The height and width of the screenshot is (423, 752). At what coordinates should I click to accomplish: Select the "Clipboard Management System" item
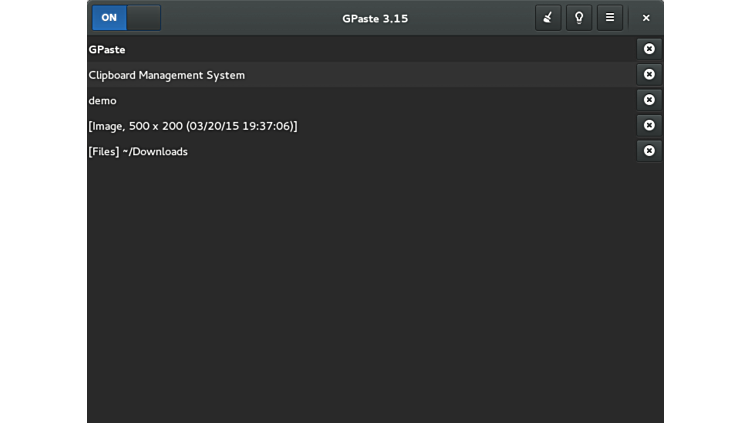[166, 75]
